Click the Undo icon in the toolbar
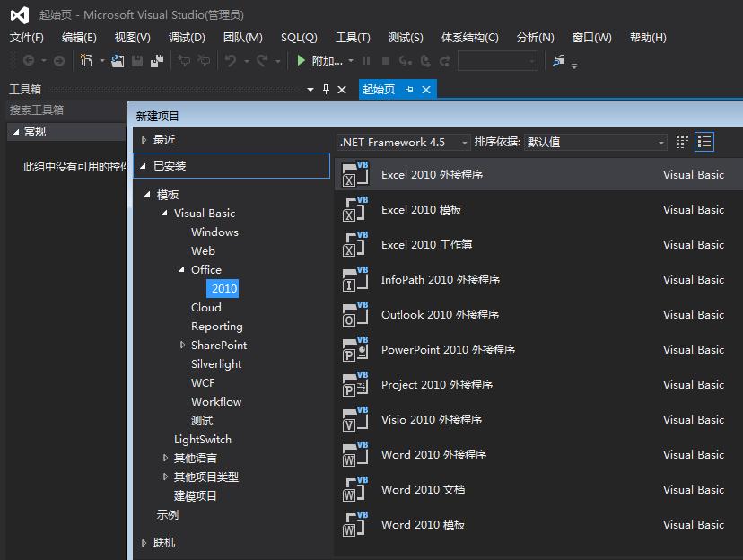Screen dimensions: 743x560 tap(229, 62)
